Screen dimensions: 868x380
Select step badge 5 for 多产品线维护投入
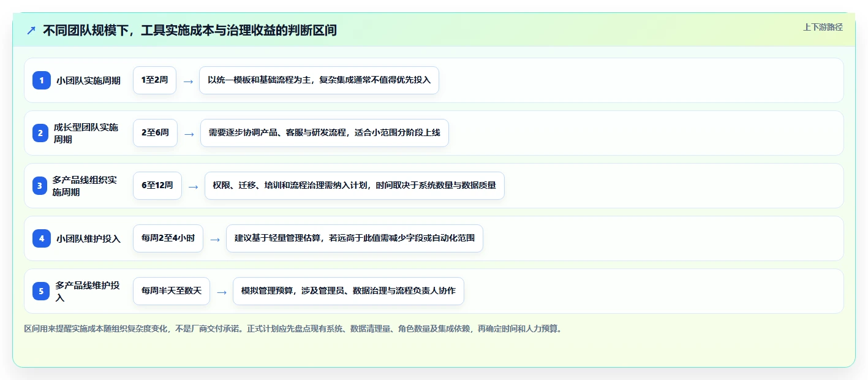pos(42,291)
